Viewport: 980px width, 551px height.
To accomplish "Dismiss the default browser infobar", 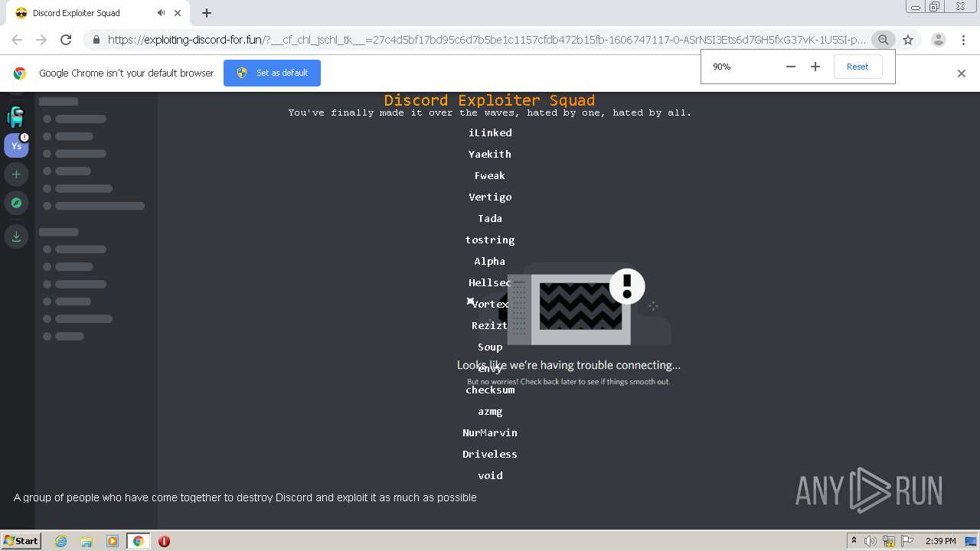I will 962,73.
